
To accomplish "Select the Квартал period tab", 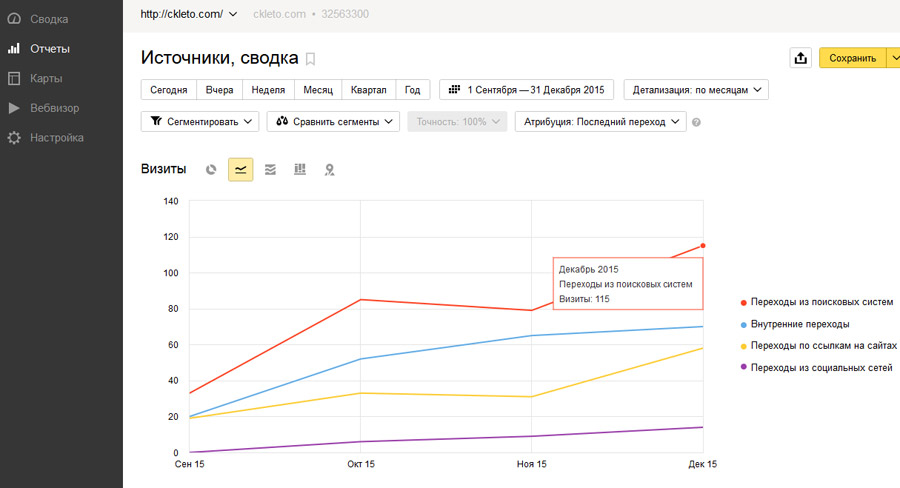I will tap(369, 90).
